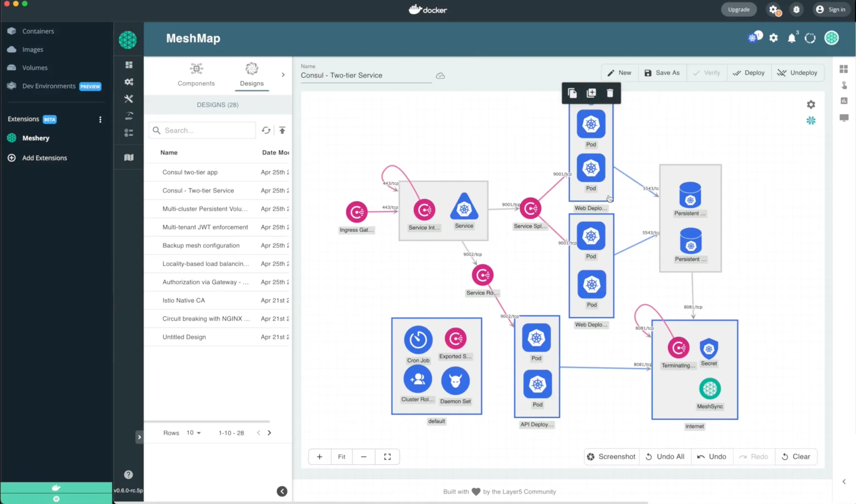Image resolution: width=856 pixels, height=504 pixels.
Task: Expand the Meshery navigation sidebar
Action: [139, 437]
